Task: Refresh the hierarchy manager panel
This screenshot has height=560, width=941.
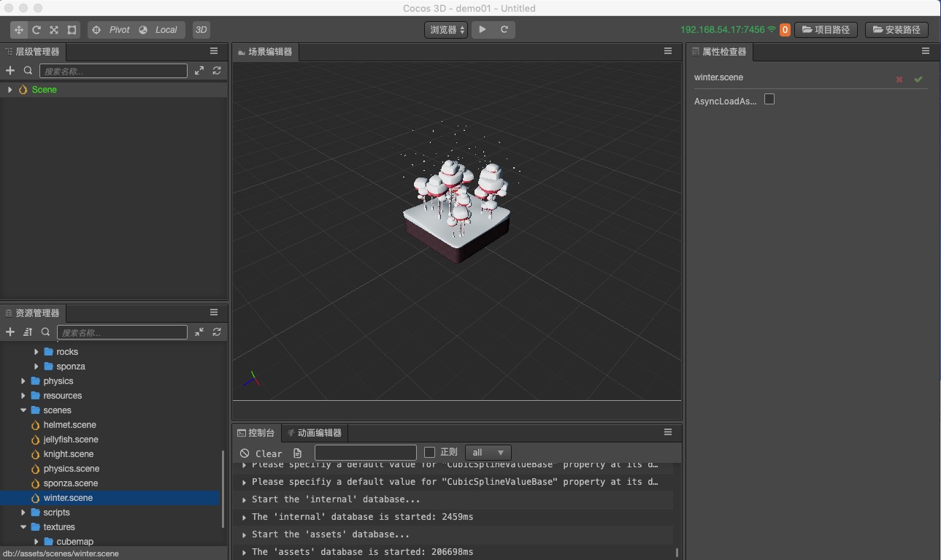Action: (x=217, y=71)
